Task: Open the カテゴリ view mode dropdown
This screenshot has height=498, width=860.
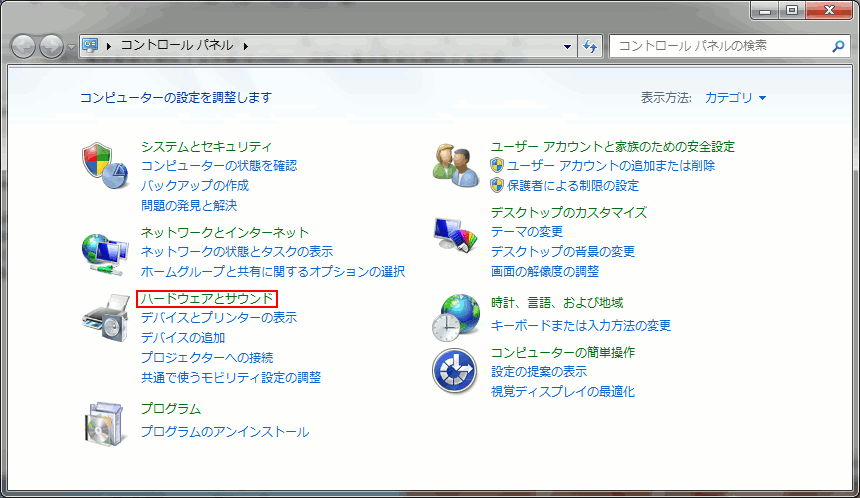Action: (735, 98)
